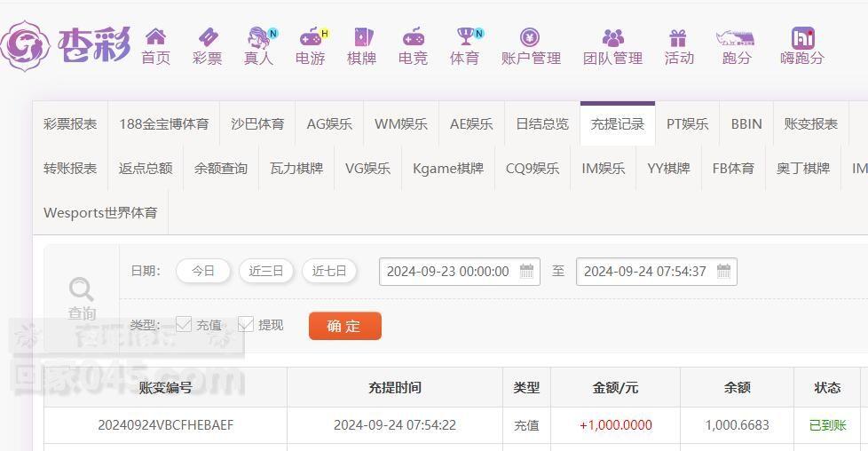Switch to 日结总览 tab
The width and height of the screenshot is (868, 451).
point(542,124)
